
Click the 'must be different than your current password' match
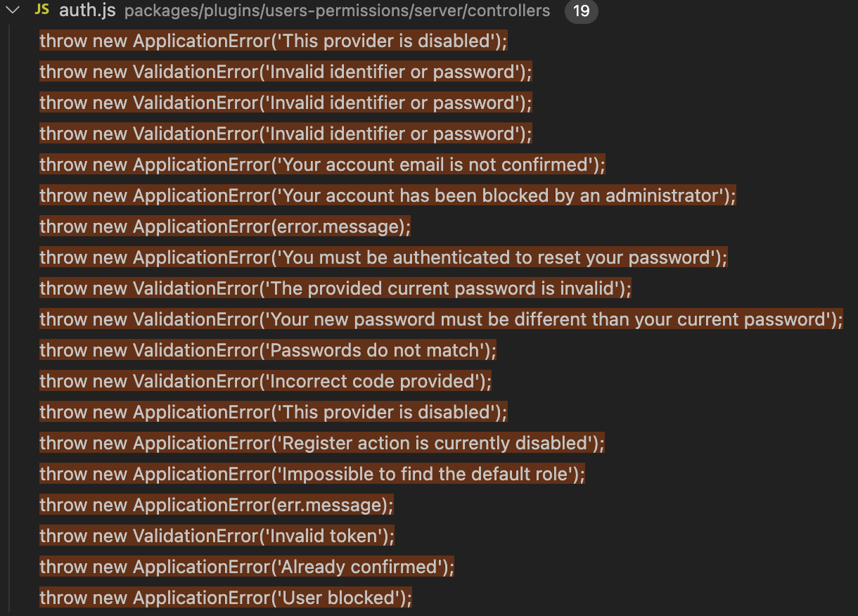click(x=440, y=319)
